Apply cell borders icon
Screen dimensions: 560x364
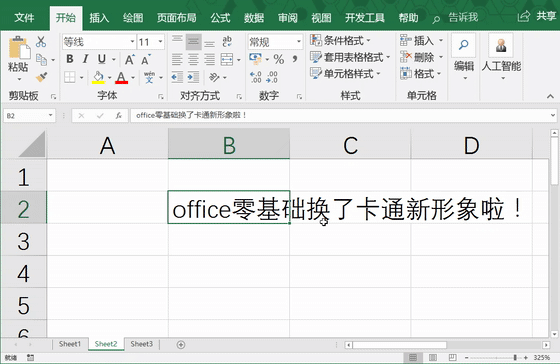(70, 77)
